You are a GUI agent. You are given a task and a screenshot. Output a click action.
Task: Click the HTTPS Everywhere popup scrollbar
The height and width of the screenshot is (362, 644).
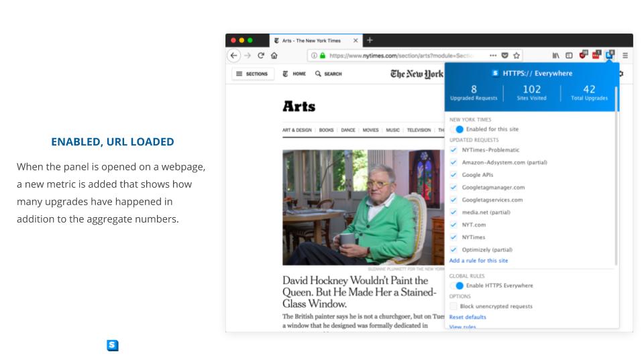616,176
